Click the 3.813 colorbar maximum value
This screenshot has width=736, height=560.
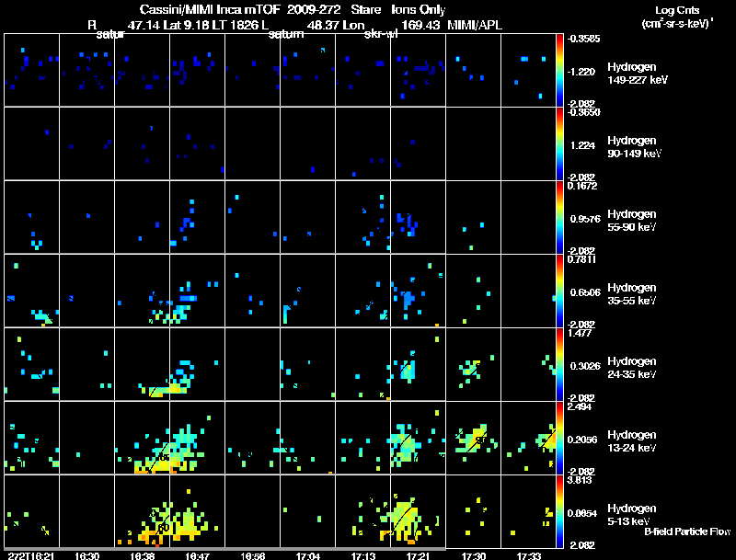580,480
